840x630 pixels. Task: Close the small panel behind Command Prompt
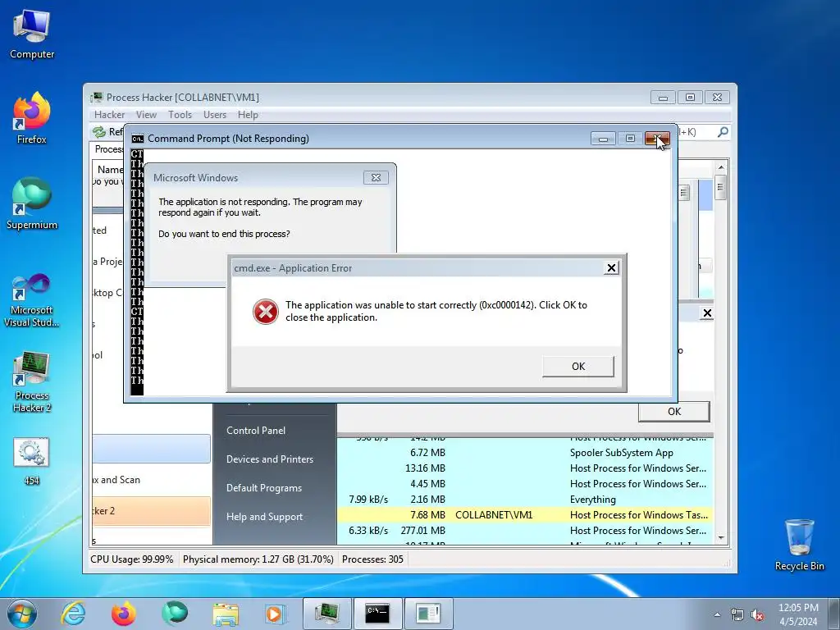pyautogui.click(x=707, y=313)
